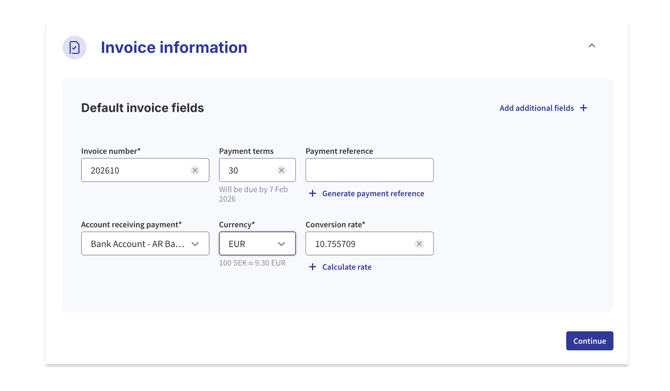Open the Account receiving payment dropdown
The width and height of the screenshot is (670, 391).
point(145,244)
